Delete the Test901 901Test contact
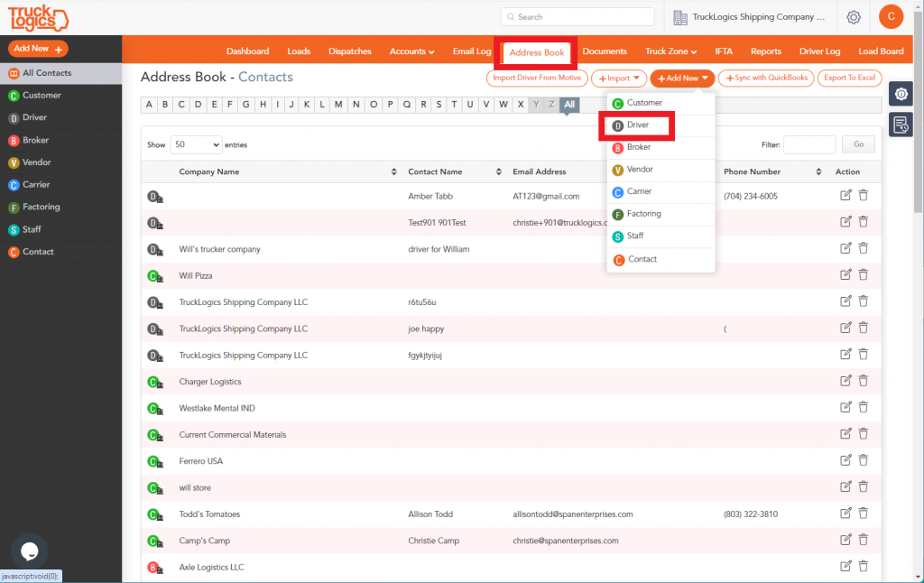The height and width of the screenshot is (583, 924). click(864, 222)
